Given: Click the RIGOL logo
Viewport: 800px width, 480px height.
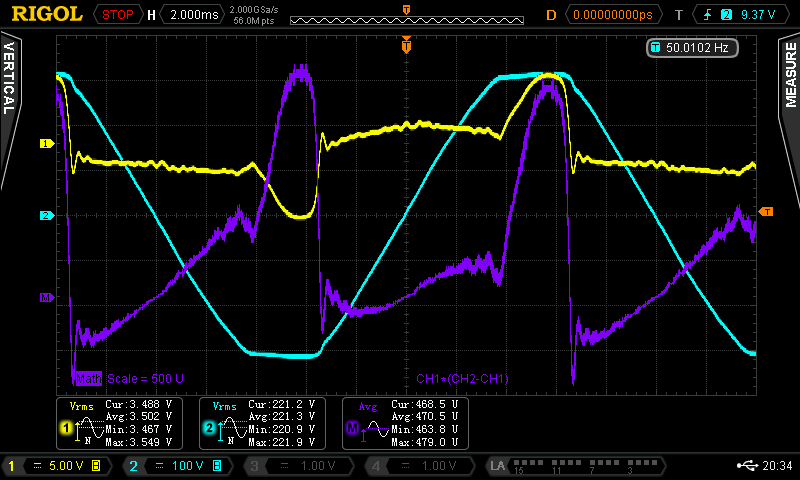Looking at the screenshot, I should [x=47, y=14].
